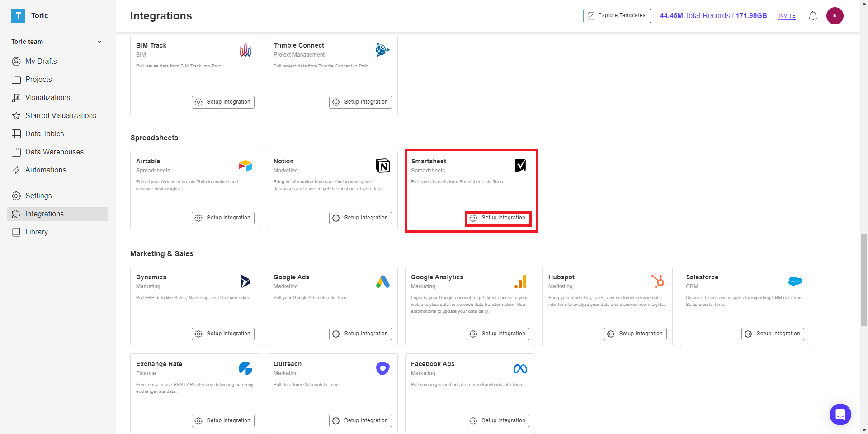Click the Outreach logo icon
The image size is (868, 434).
click(x=383, y=368)
